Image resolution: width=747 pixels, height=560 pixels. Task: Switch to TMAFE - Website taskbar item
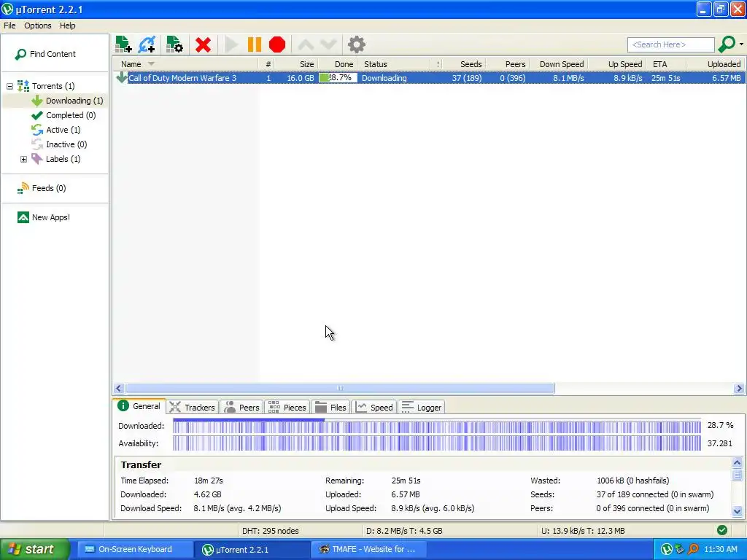(x=368, y=550)
